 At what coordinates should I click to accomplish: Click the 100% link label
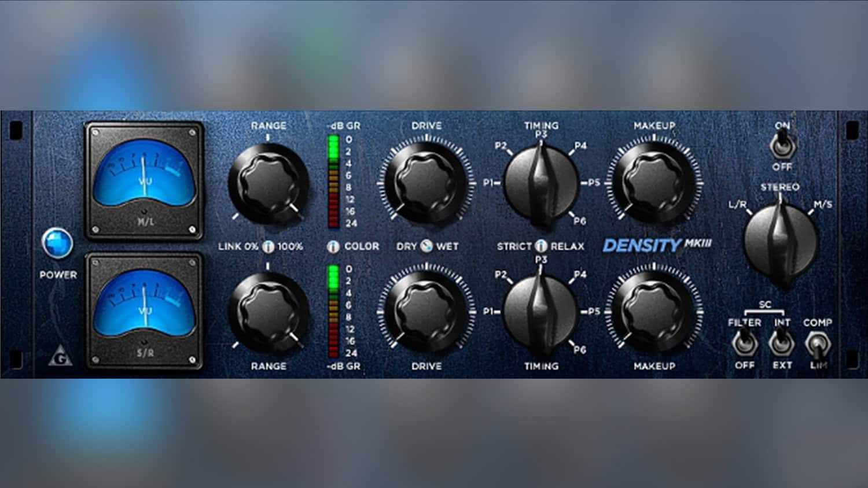coord(290,246)
